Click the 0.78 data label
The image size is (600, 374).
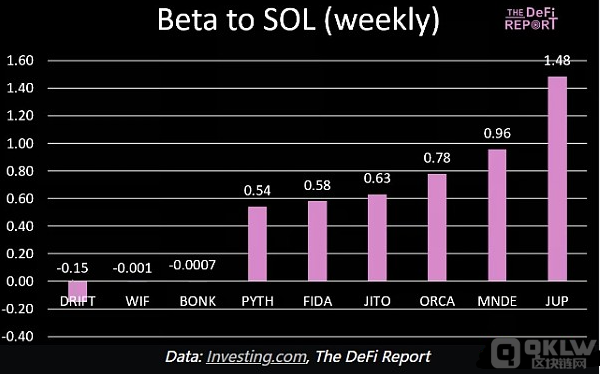[x=437, y=158]
